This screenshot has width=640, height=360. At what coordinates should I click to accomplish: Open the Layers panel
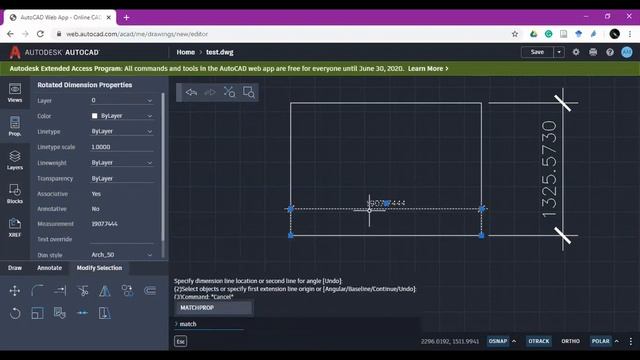pos(15,160)
